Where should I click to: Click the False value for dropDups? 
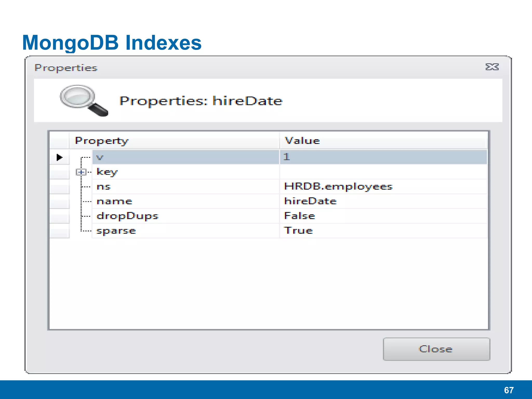(300, 216)
